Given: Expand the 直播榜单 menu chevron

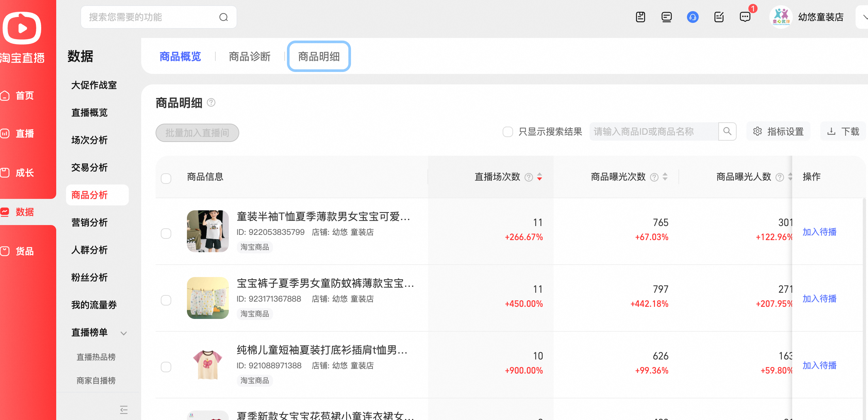Looking at the screenshot, I should click(124, 333).
